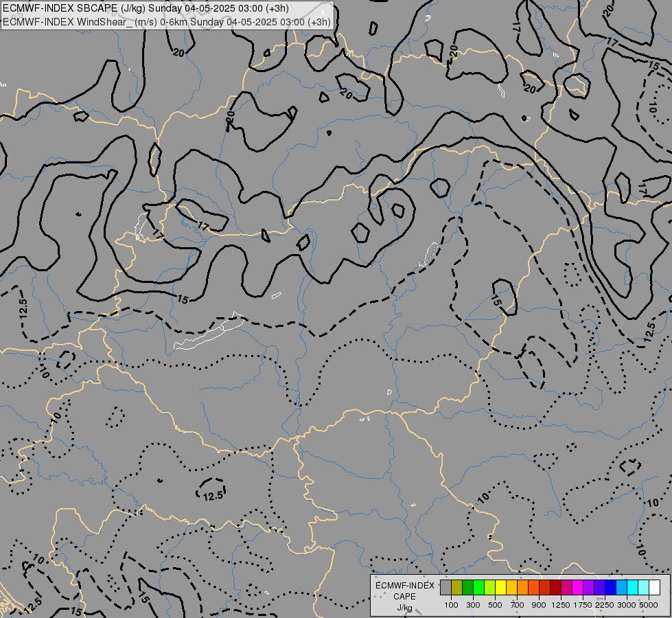The image size is (672, 618).
Task: Click the 3000 legend tick label
Action: (627, 605)
